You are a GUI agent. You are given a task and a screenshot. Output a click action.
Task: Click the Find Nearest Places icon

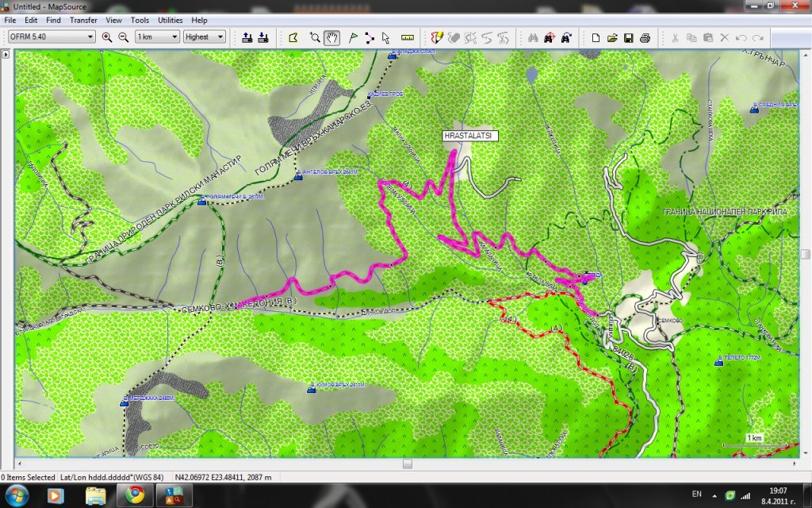550,37
